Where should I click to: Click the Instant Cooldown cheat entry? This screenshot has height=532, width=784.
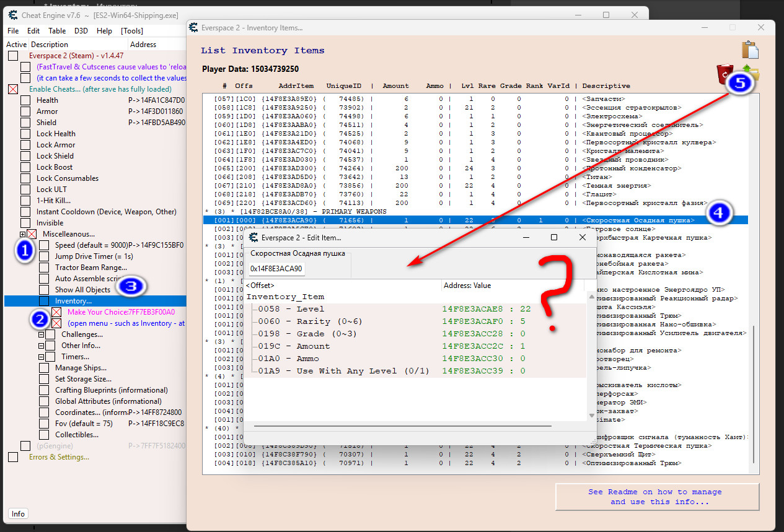107,212
